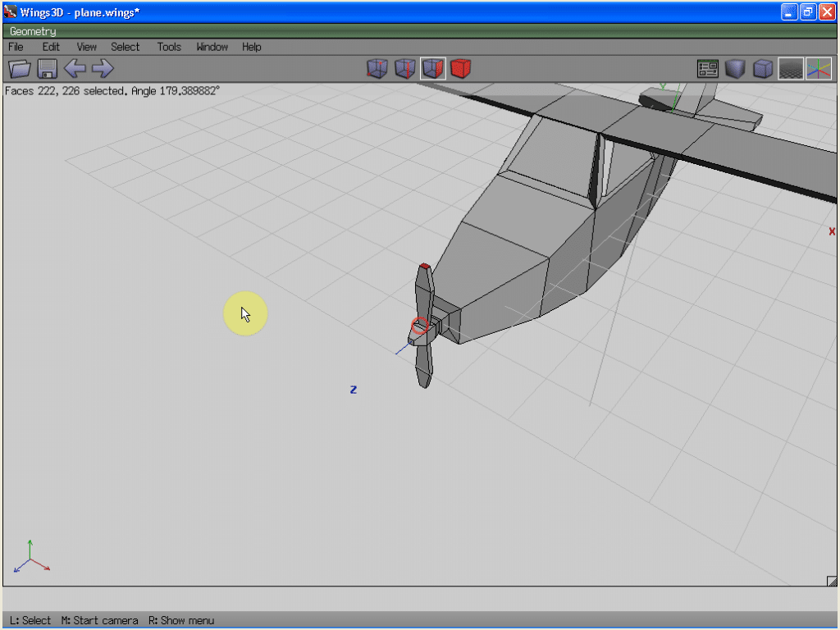This screenshot has height=630, width=840.
Task: Open the Help menu
Action: (251, 47)
